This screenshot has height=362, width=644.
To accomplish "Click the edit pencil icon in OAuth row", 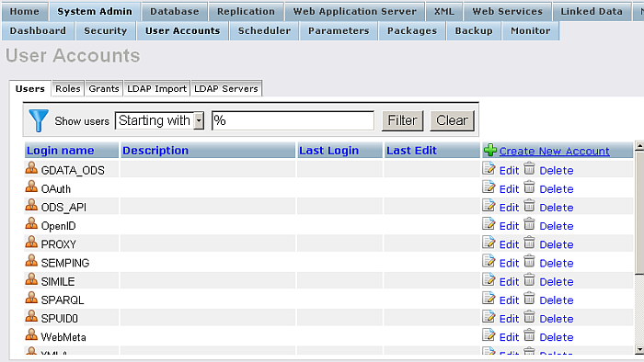I will 489,187.
